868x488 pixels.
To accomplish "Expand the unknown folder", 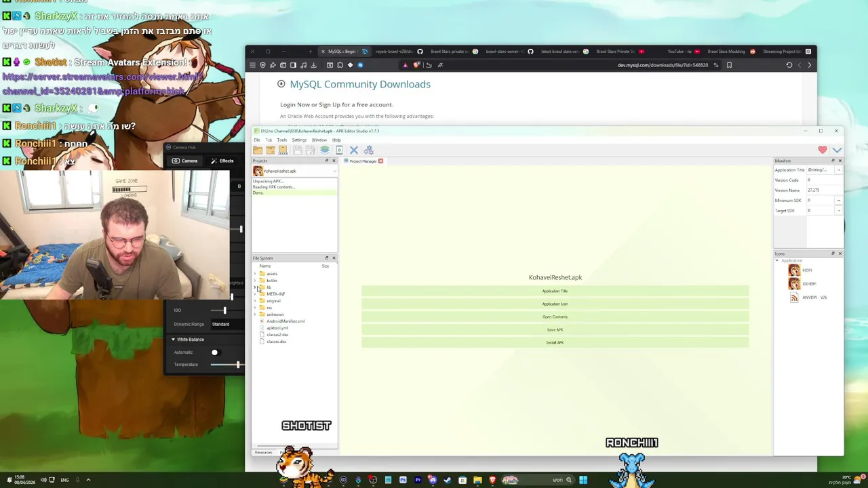I will click(x=255, y=314).
